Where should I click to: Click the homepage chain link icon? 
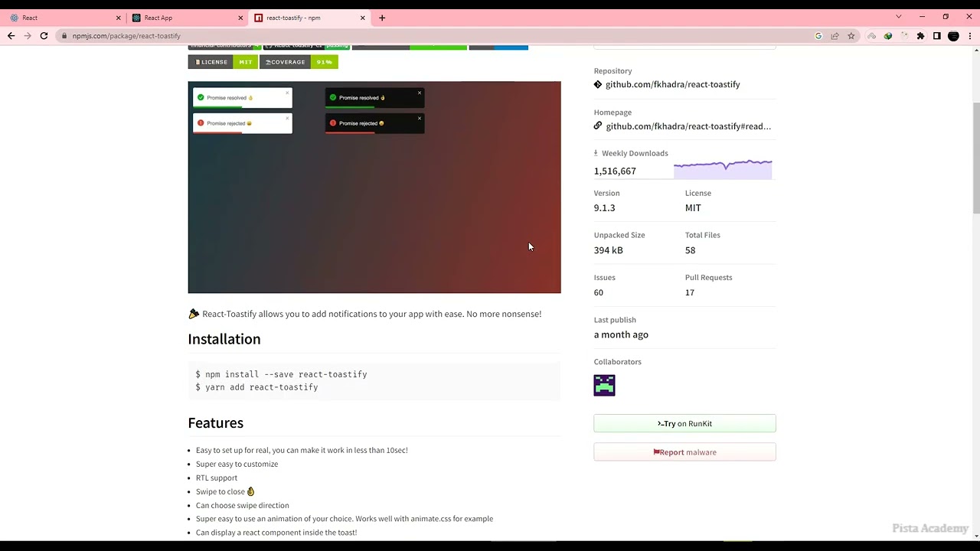tap(598, 126)
